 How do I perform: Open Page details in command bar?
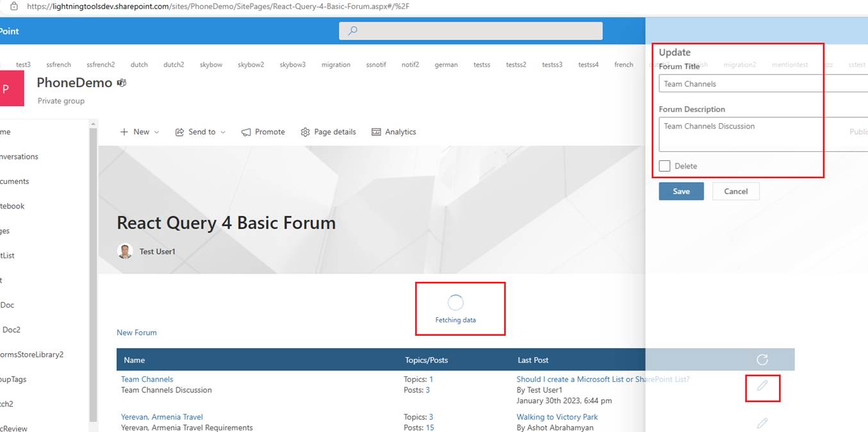(x=328, y=132)
